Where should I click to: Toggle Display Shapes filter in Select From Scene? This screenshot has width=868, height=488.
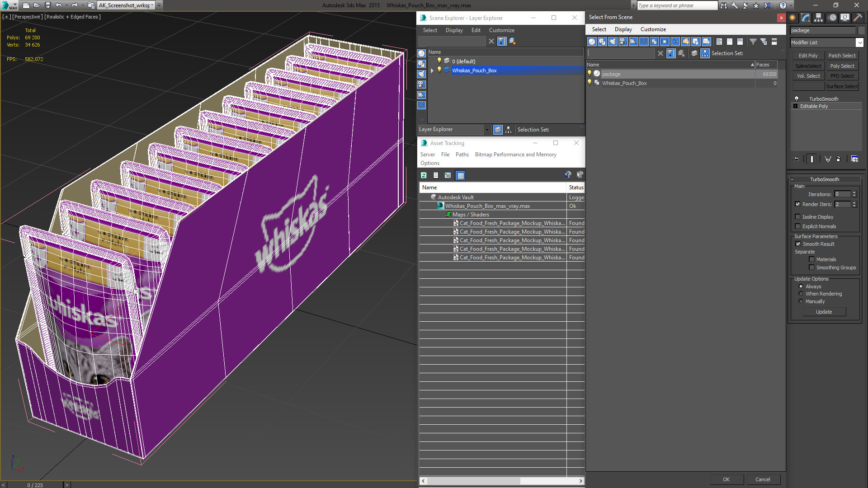pyautogui.click(x=602, y=42)
